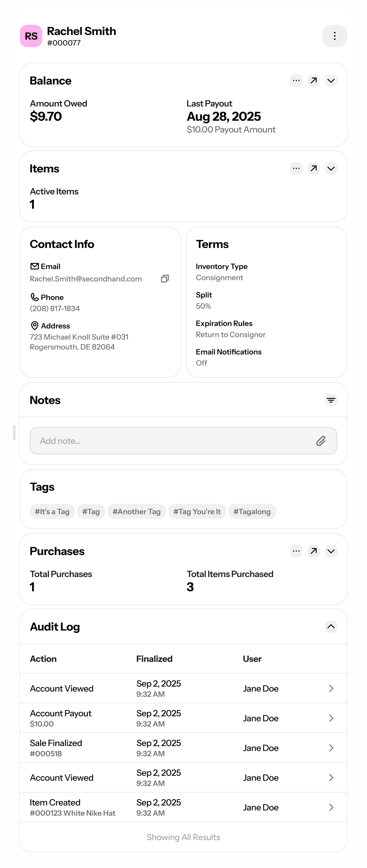Collapse the Audit Log section

pyautogui.click(x=331, y=627)
